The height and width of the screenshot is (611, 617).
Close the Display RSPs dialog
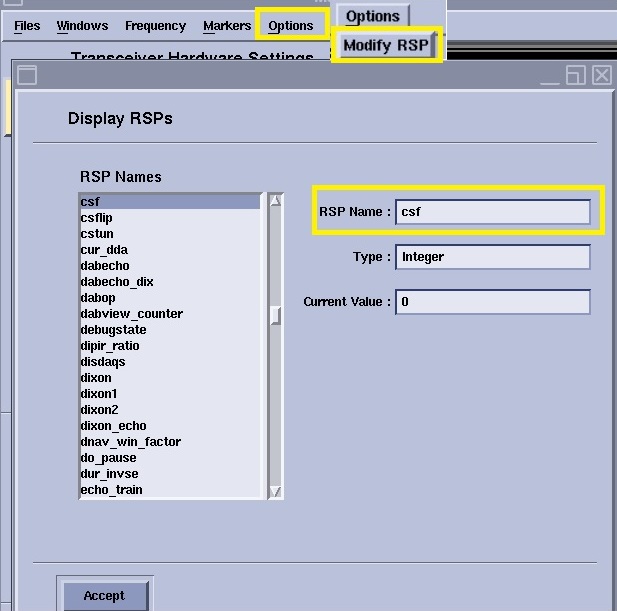coord(601,75)
